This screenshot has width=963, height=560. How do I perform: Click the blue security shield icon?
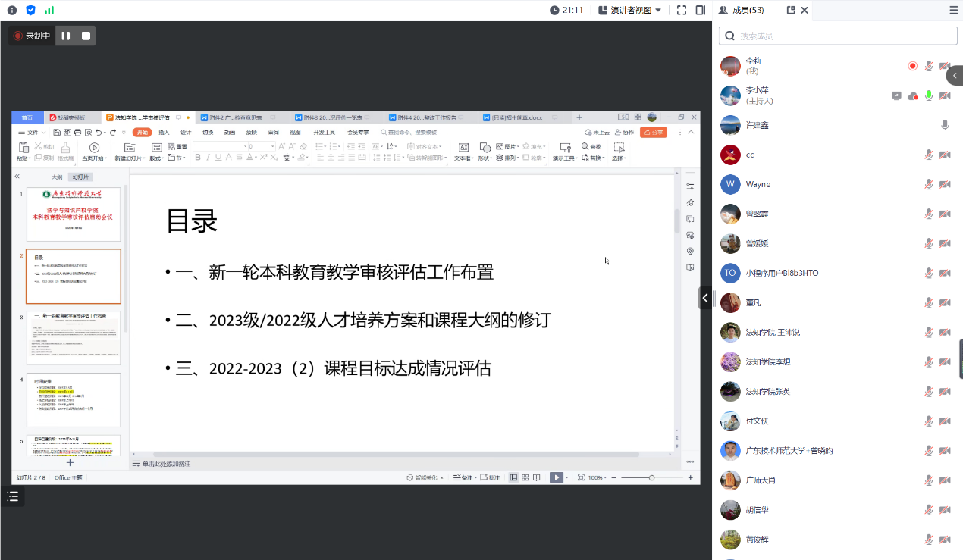click(30, 10)
